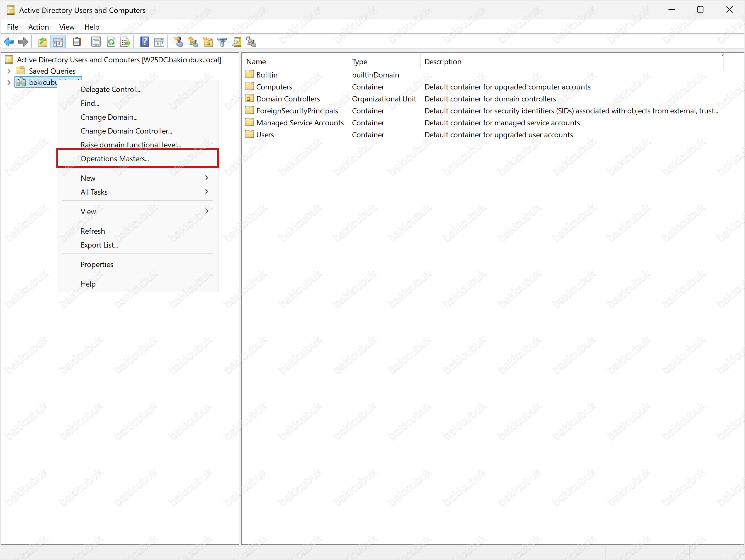Click the Find objects magnifier toolbar icon

[237, 42]
